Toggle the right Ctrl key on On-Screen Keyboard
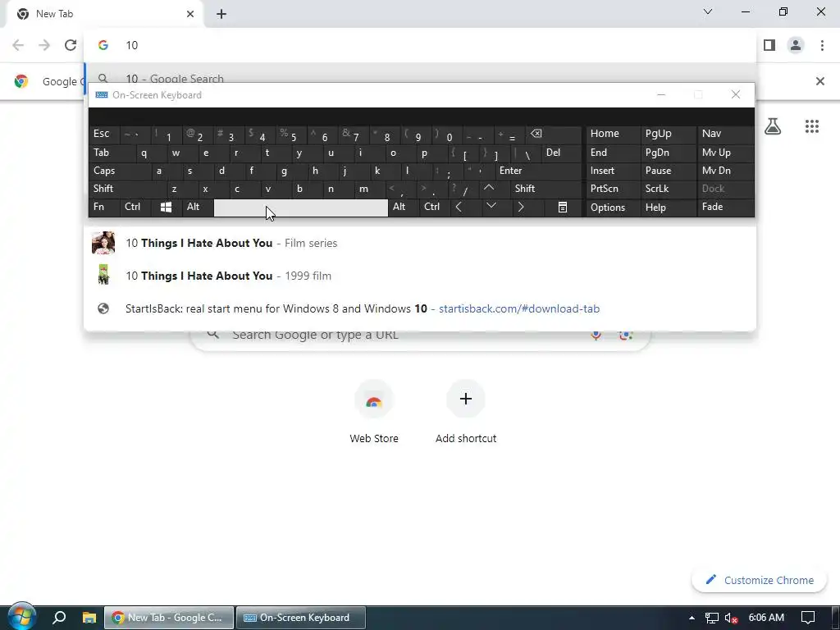Viewport: 840px width, 630px height. (x=435, y=207)
